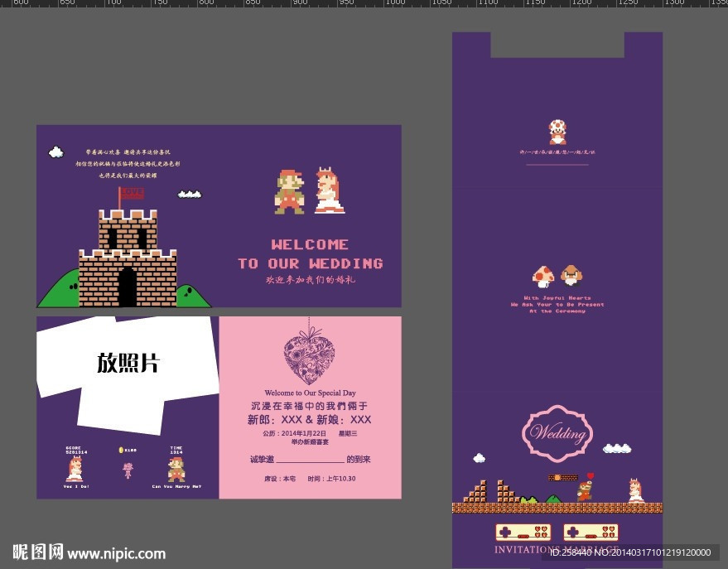The image size is (728, 569).
Task: Select the '举办新婚喜宴' text
Action: coord(310,441)
